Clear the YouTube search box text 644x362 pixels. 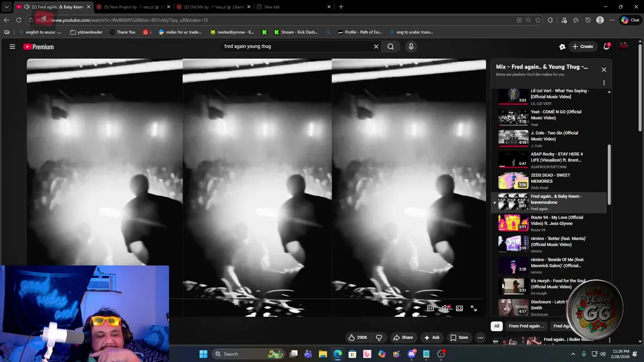tap(376, 47)
